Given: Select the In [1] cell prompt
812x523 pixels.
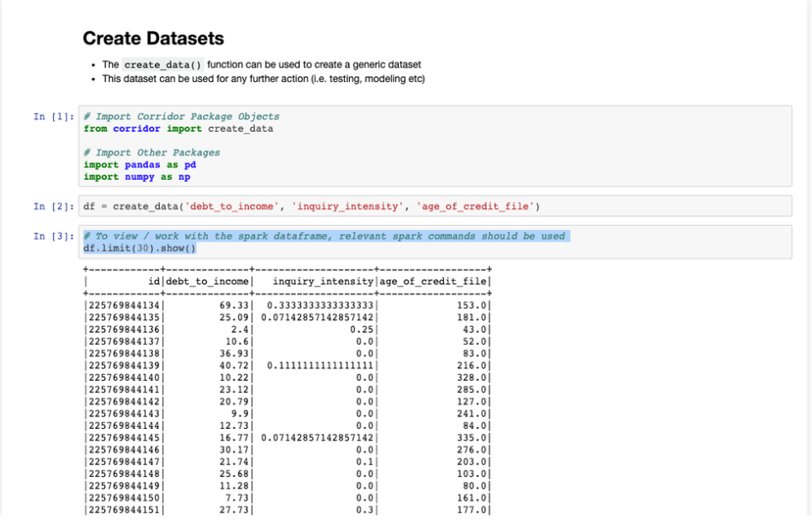Looking at the screenshot, I should coord(53,116).
